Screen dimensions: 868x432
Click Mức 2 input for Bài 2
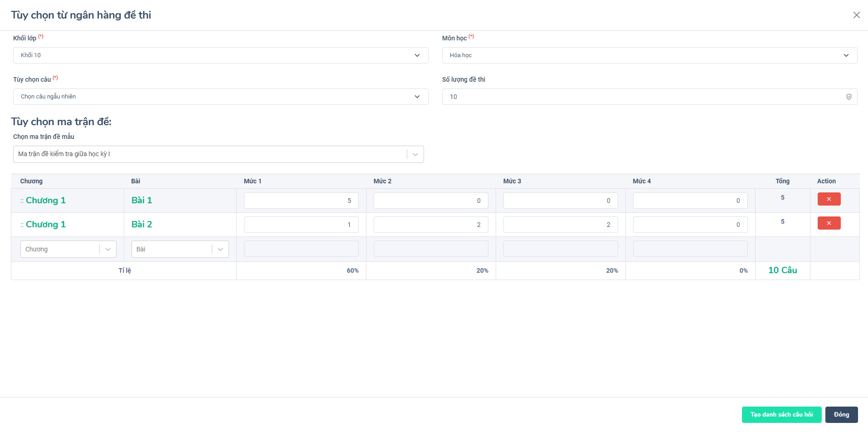point(430,225)
